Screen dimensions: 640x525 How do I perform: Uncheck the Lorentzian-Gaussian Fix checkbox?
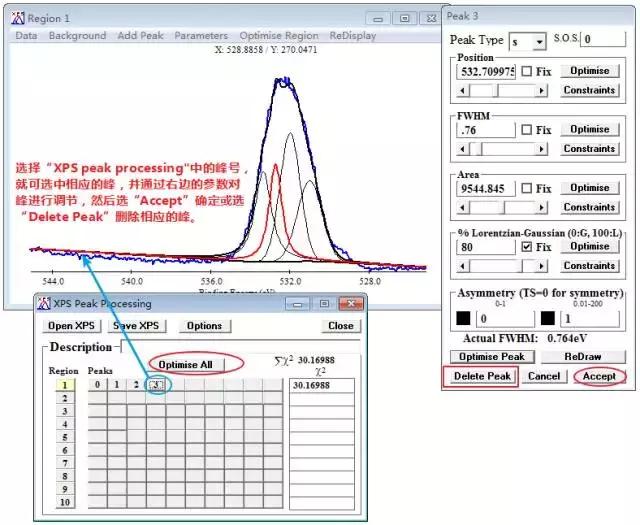(x=527, y=247)
